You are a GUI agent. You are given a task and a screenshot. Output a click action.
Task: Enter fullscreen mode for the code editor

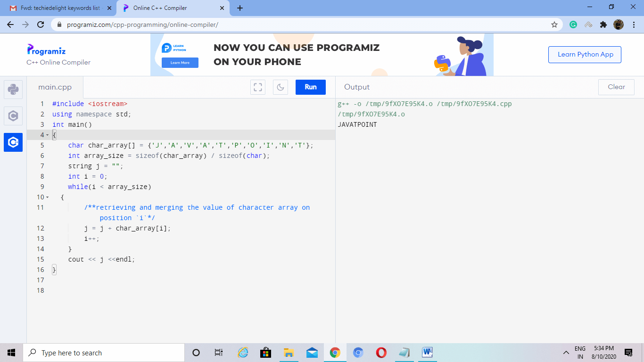click(257, 87)
